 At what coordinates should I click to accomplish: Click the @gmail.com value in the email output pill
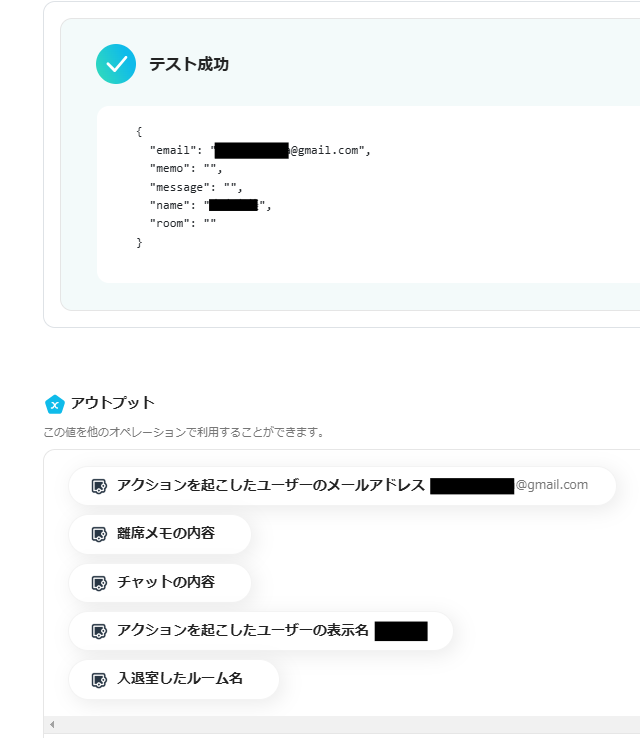tap(552, 485)
